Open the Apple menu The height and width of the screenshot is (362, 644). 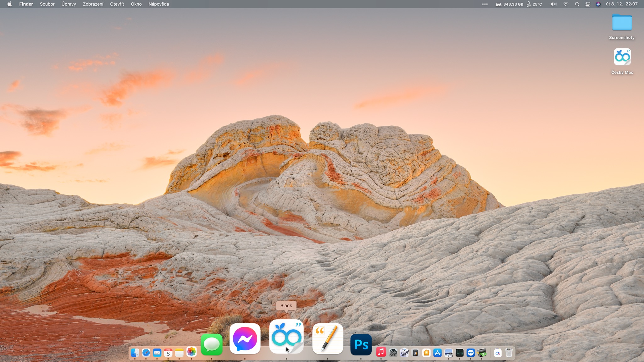coord(9,4)
